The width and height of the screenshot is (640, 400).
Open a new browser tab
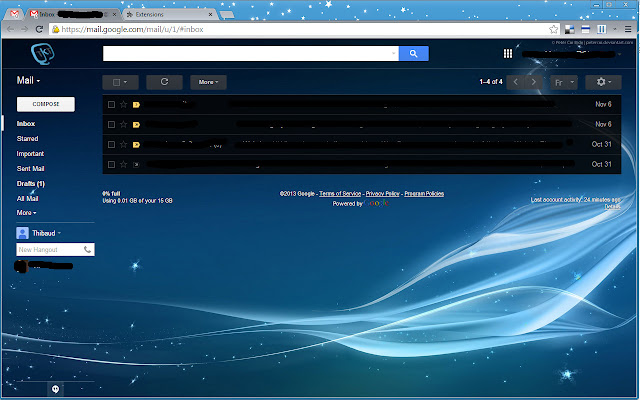click(227, 15)
